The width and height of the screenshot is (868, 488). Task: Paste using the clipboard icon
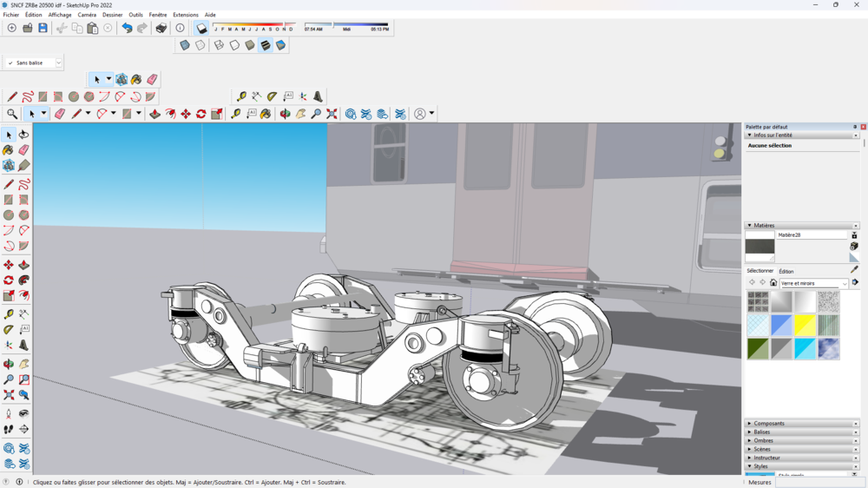pyautogui.click(x=93, y=28)
